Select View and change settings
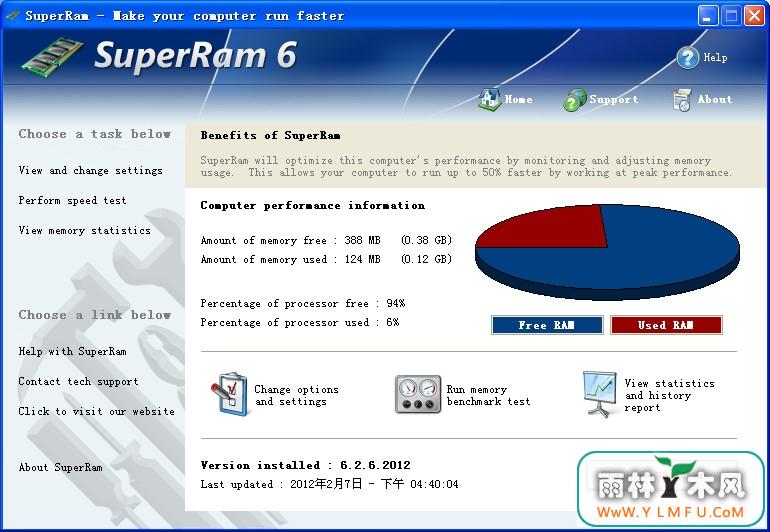Screen dimensions: 770x532 (x=90, y=170)
